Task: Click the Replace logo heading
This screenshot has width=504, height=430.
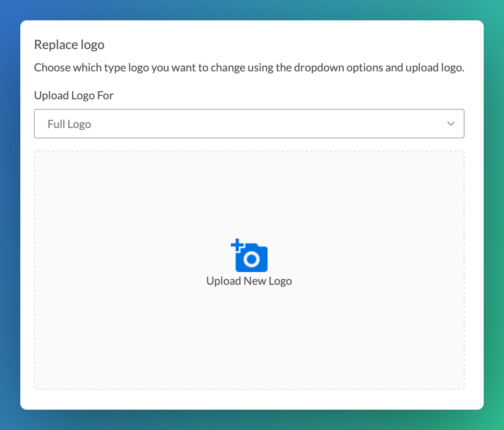Action: tap(69, 45)
